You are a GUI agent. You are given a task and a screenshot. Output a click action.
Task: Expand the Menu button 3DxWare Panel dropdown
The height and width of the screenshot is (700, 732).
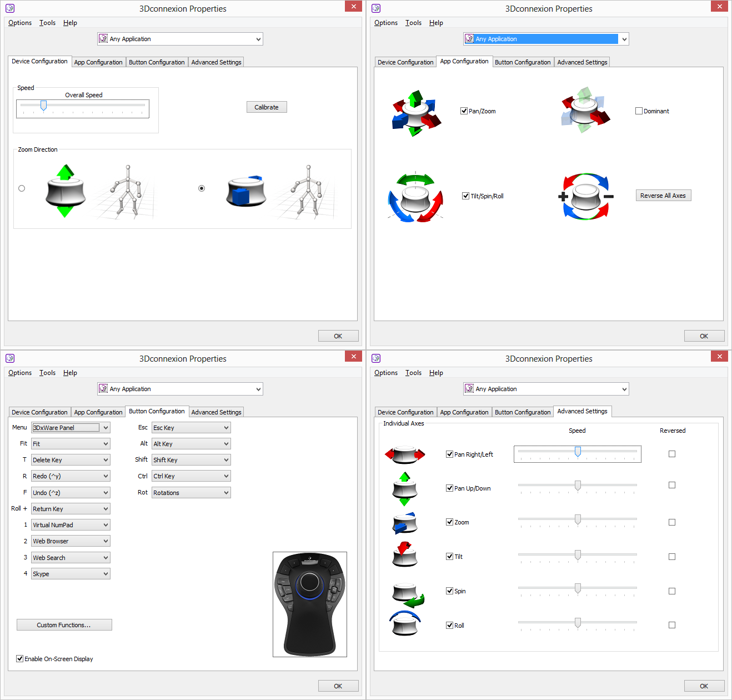(x=71, y=428)
